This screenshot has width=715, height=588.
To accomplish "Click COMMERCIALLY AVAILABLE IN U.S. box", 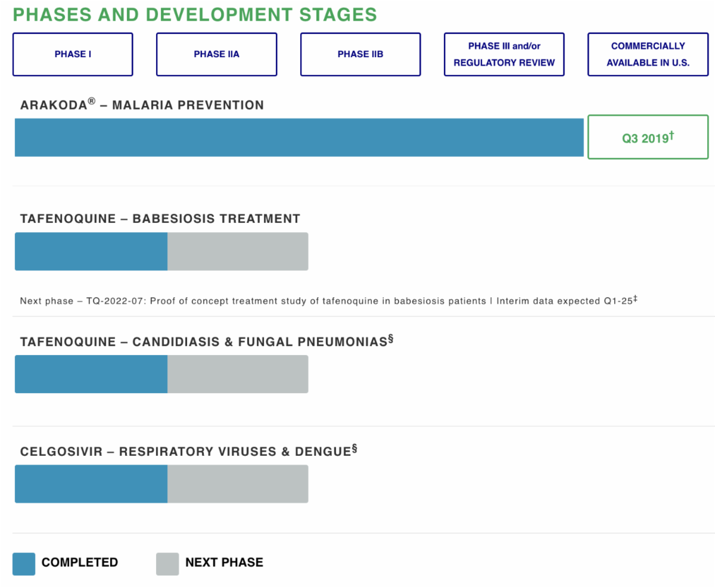I will (x=648, y=54).
